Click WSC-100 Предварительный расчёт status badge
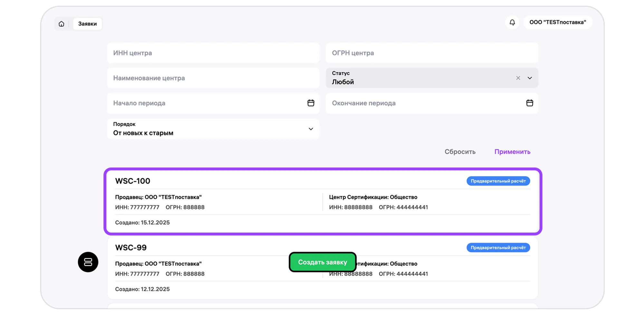 pyautogui.click(x=498, y=181)
